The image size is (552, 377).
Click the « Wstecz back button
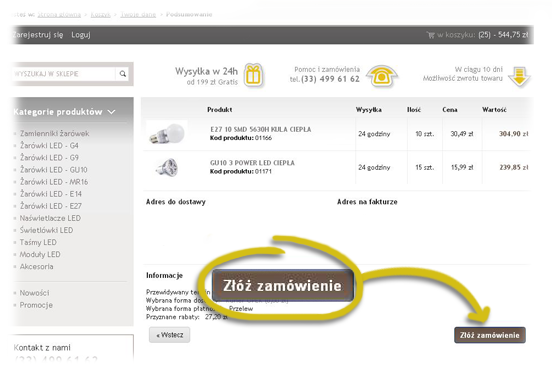click(169, 335)
